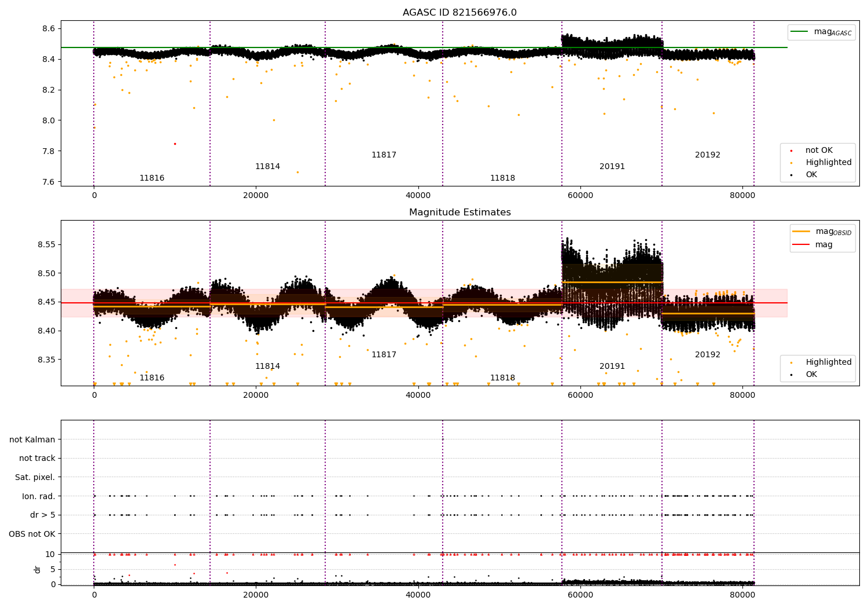Click the 7.6 tick on top y-axis

click(49, 182)
